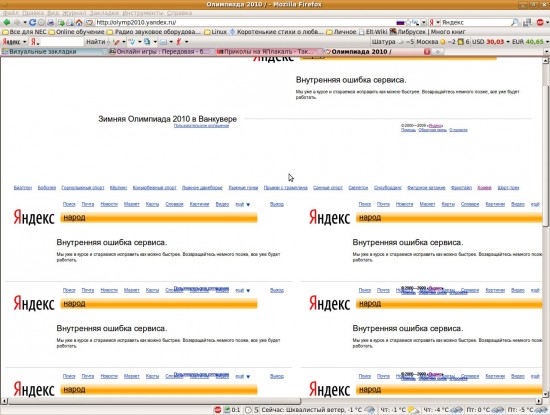
Task: Click the Print icon in navigation toolbar
Action: click(x=51, y=22)
